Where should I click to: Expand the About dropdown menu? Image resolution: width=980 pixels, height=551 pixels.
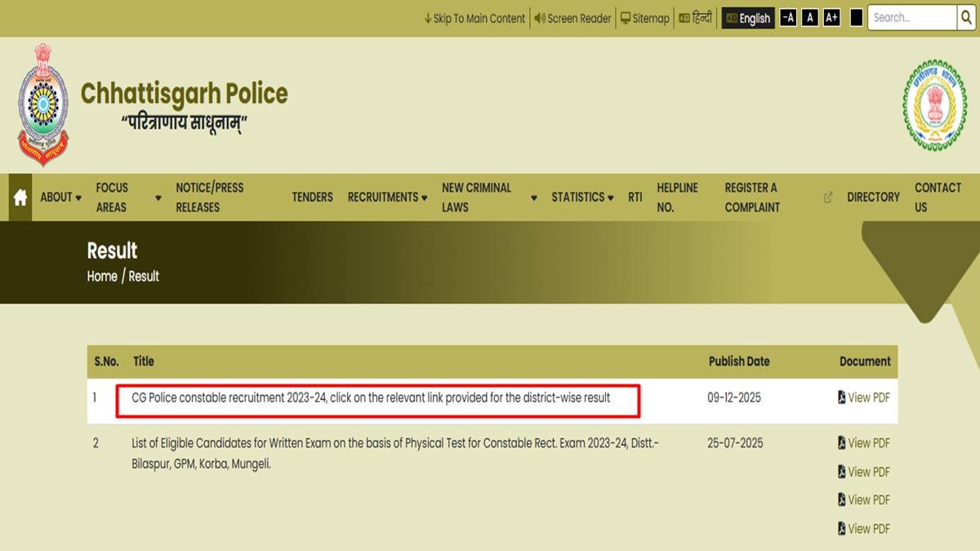60,198
